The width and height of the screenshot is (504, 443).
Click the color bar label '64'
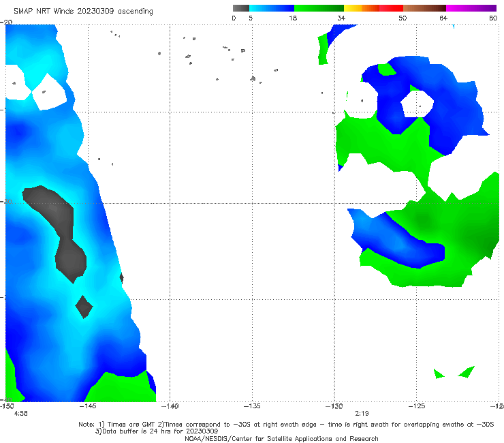[x=443, y=18]
